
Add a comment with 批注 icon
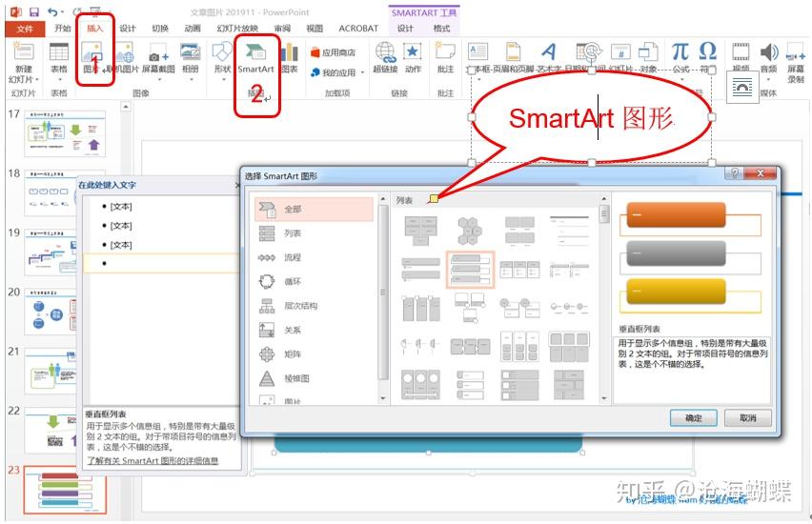tap(445, 51)
